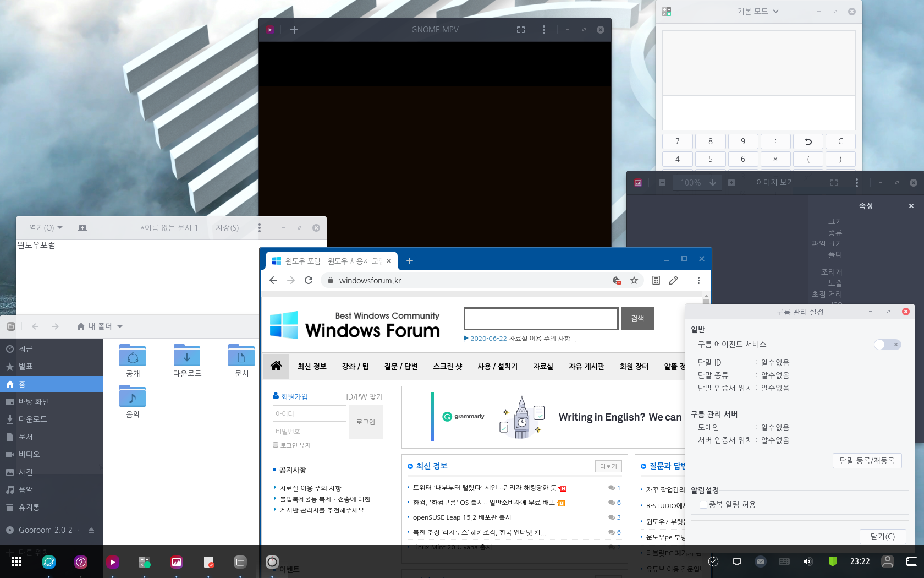Click the image viewer taskbar icon
The height and width of the screenshot is (578, 924).
click(x=177, y=561)
